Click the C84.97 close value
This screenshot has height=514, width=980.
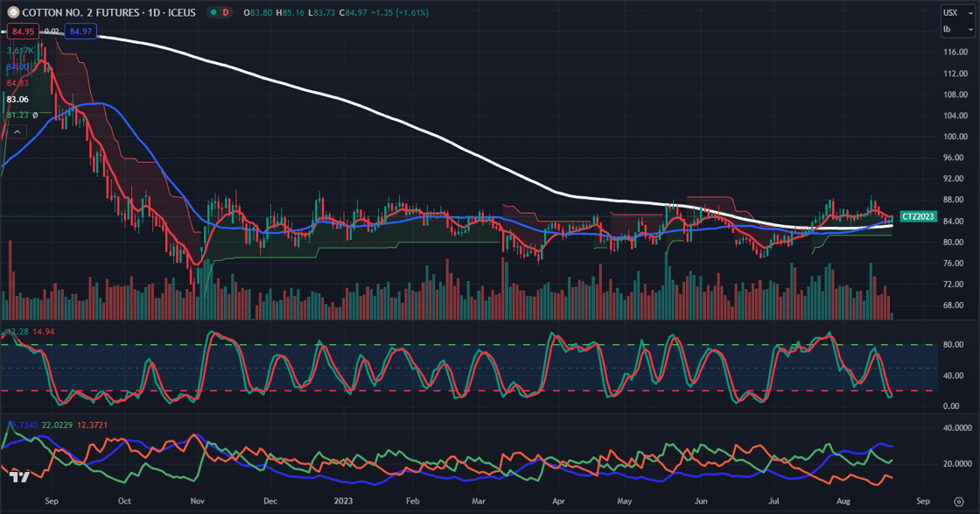[353, 12]
